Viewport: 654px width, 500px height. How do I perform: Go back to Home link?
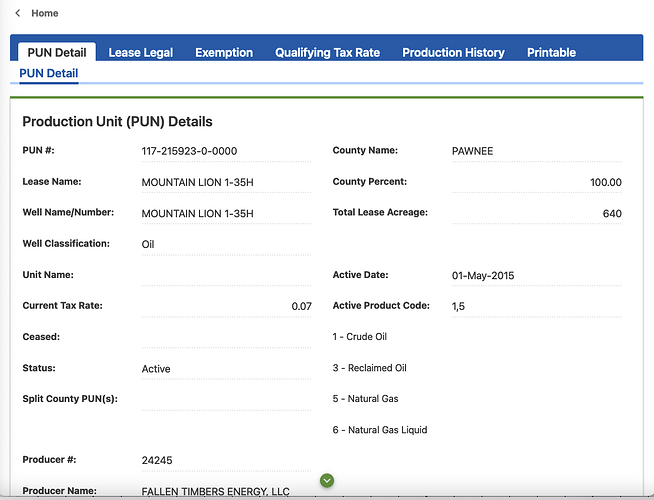point(45,13)
